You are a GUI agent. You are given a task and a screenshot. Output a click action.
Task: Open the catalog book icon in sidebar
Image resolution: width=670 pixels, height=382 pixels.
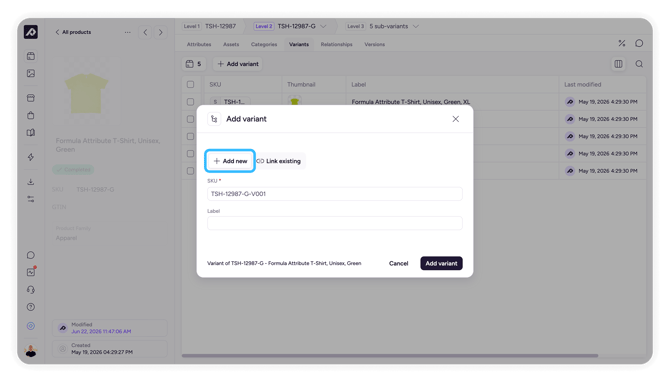pyautogui.click(x=31, y=132)
